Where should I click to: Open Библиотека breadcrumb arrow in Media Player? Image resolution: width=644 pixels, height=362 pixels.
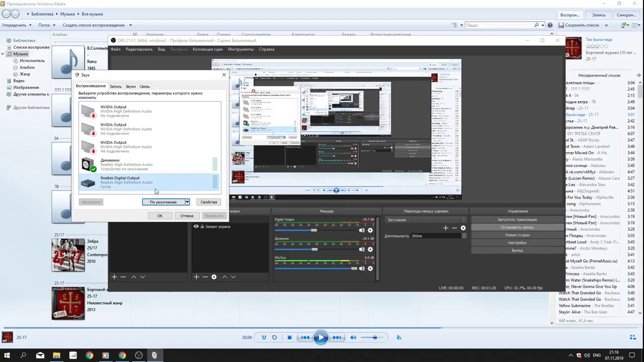[56, 14]
